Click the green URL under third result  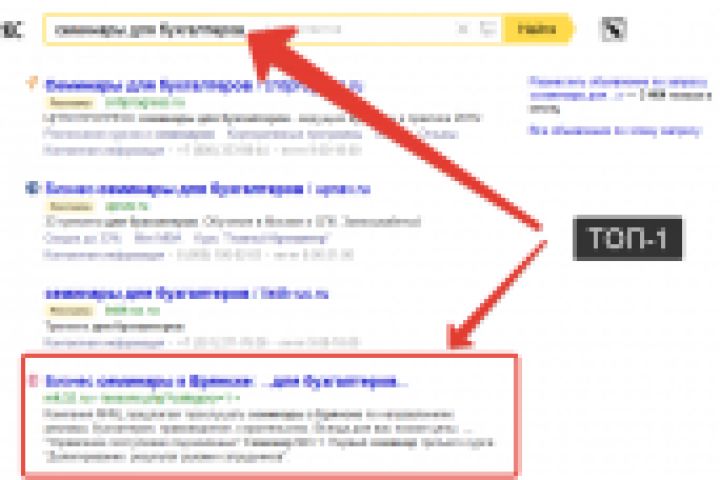tap(132, 311)
